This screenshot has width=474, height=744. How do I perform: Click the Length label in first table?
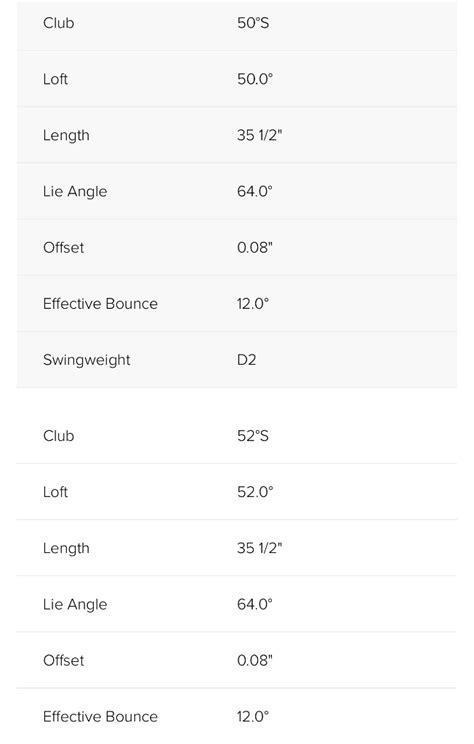(66, 135)
